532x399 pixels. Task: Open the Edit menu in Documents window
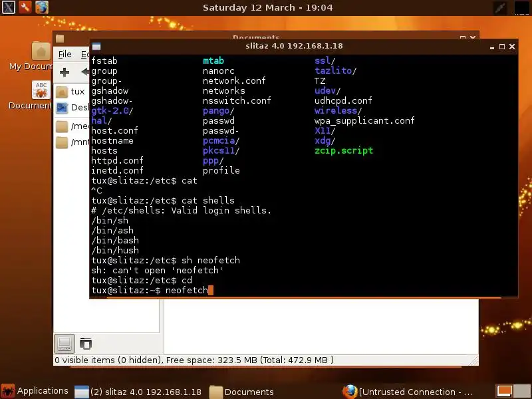(x=85, y=55)
